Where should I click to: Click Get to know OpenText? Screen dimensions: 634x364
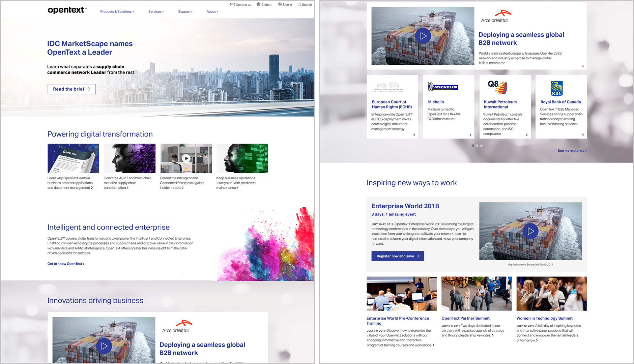tap(66, 264)
